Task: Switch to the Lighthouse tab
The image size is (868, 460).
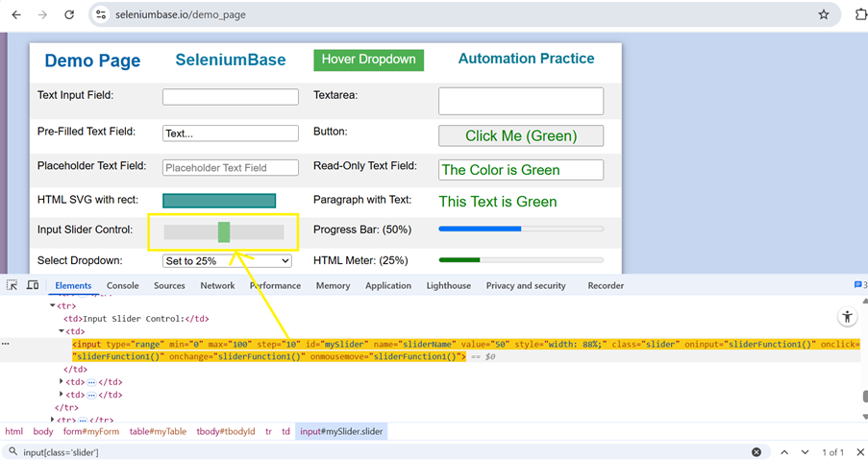Action: [448, 286]
